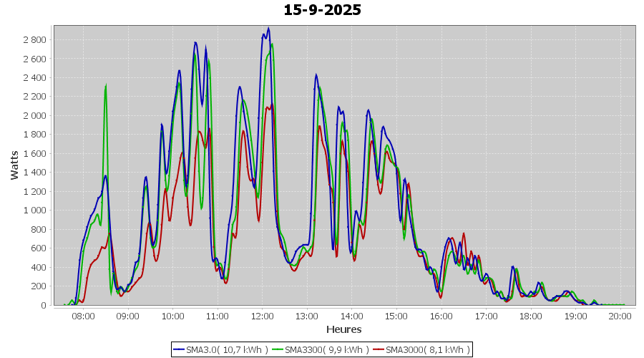Click the 1 000 y-axis tick label

35,211
